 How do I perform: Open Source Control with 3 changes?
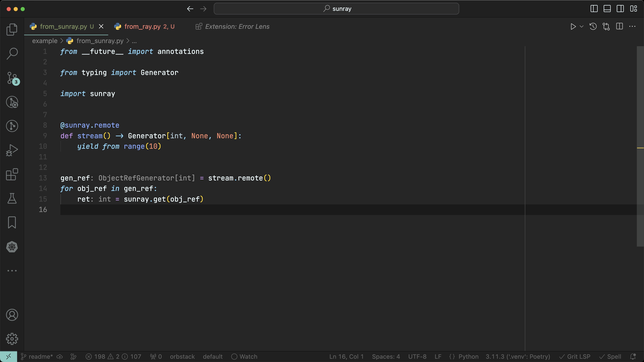tap(12, 78)
